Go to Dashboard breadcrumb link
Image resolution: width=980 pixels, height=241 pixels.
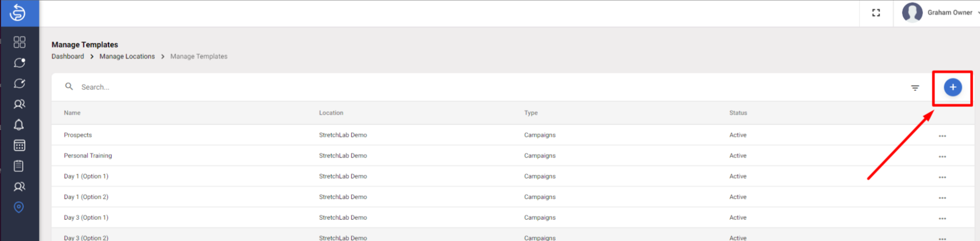(68, 57)
